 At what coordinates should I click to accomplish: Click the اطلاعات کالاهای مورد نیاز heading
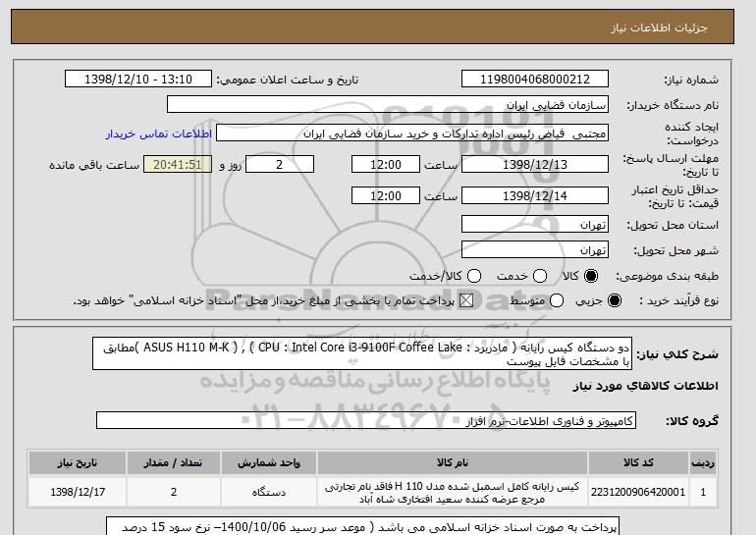coord(646,386)
